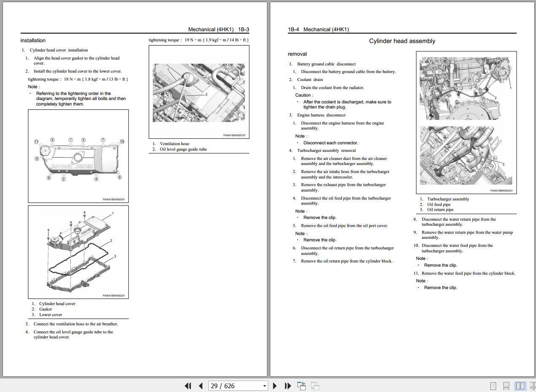Screen dimensions: 536x392
Task: Click legend entry 'Oil level gauge guide tube'
Action: [x=183, y=149]
